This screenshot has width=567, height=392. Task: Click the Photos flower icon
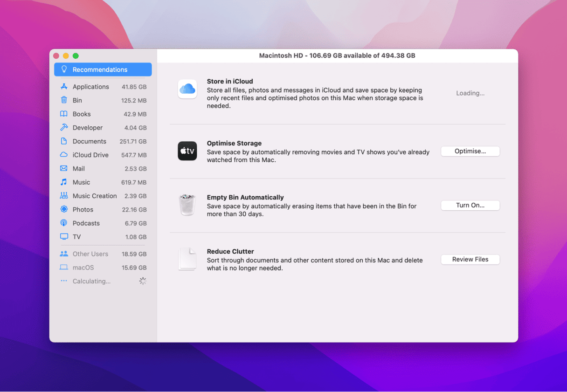pos(64,209)
